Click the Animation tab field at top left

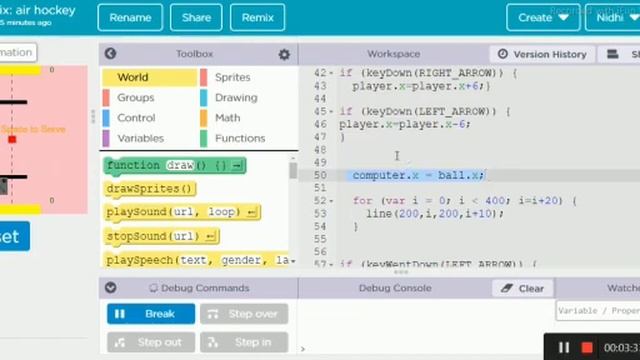tap(17, 52)
